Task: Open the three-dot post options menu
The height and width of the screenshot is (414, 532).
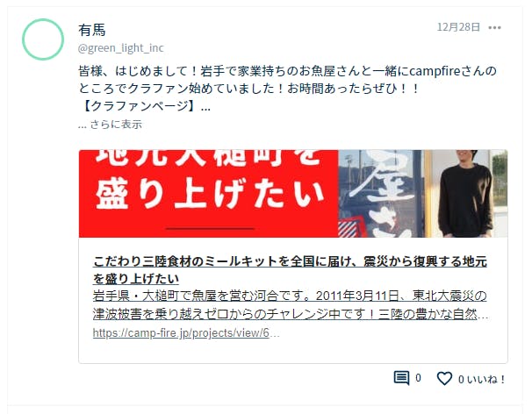Action: (x=494, y=27)
